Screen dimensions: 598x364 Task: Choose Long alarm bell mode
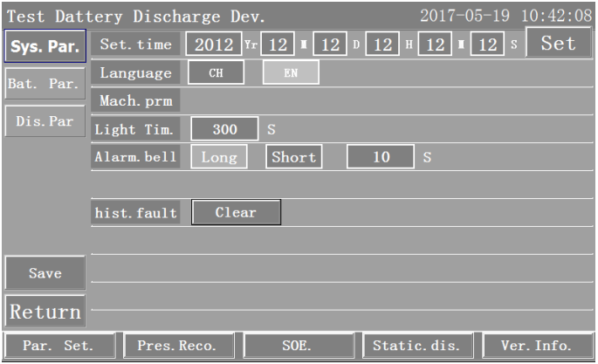(x=219, y=157)
